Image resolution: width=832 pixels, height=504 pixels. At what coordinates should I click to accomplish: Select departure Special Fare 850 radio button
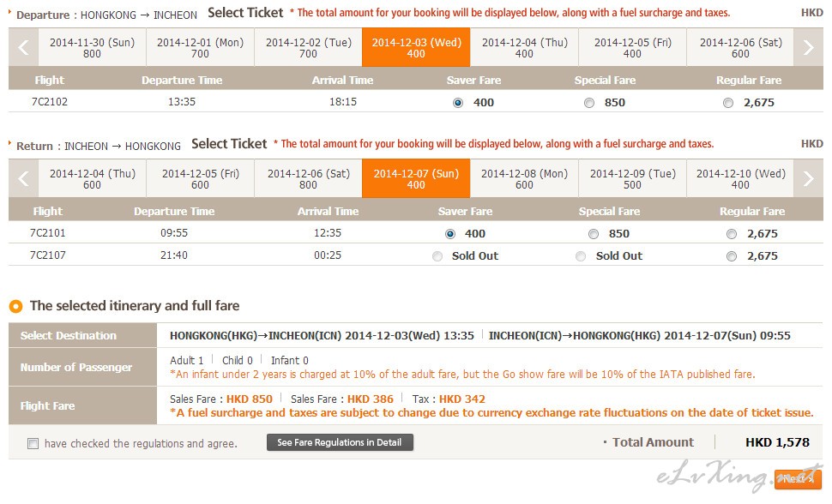(x=588, y=103)
